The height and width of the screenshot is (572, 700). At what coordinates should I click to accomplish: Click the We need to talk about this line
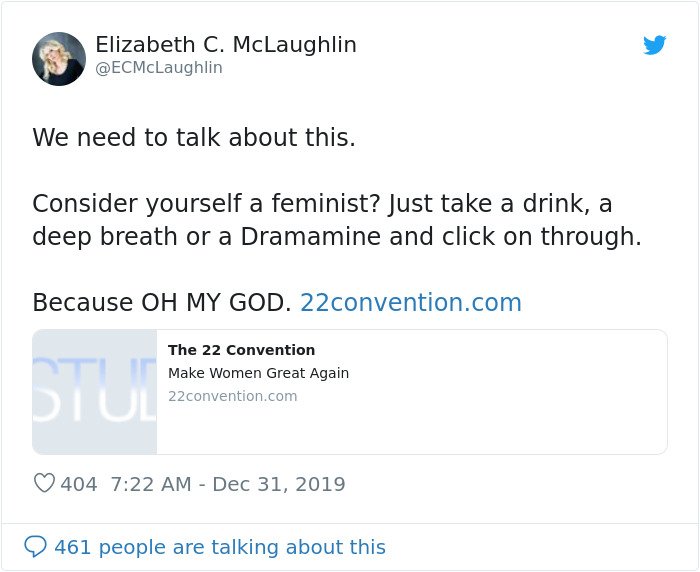tap(194, 138)
